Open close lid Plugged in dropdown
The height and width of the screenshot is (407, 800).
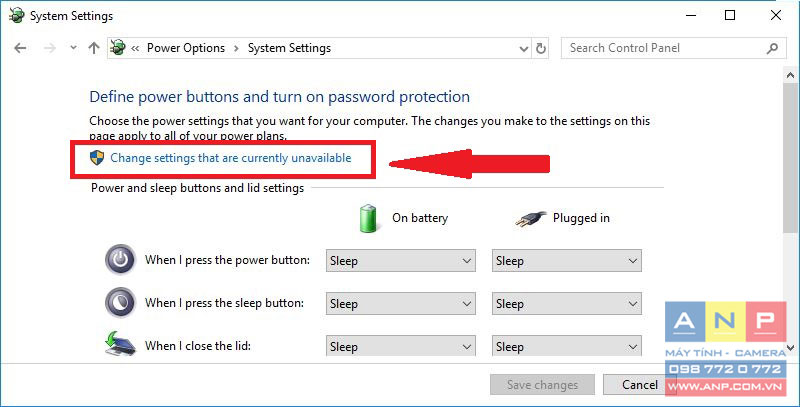click(566, 346)
